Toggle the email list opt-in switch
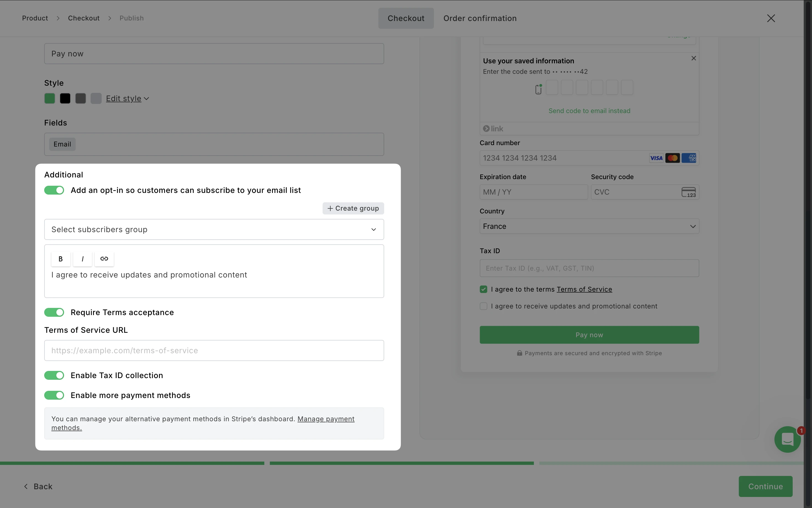812x508 pixels. coord(54,190)
